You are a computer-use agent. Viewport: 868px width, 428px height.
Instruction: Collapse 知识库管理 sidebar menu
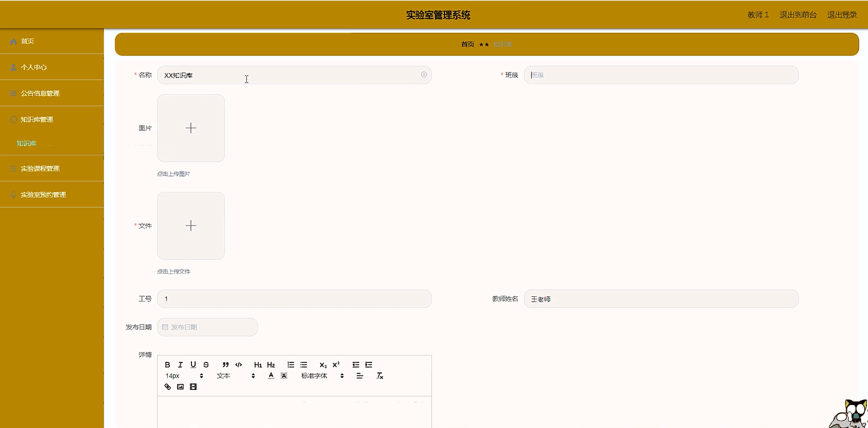(x=52, y=120)
